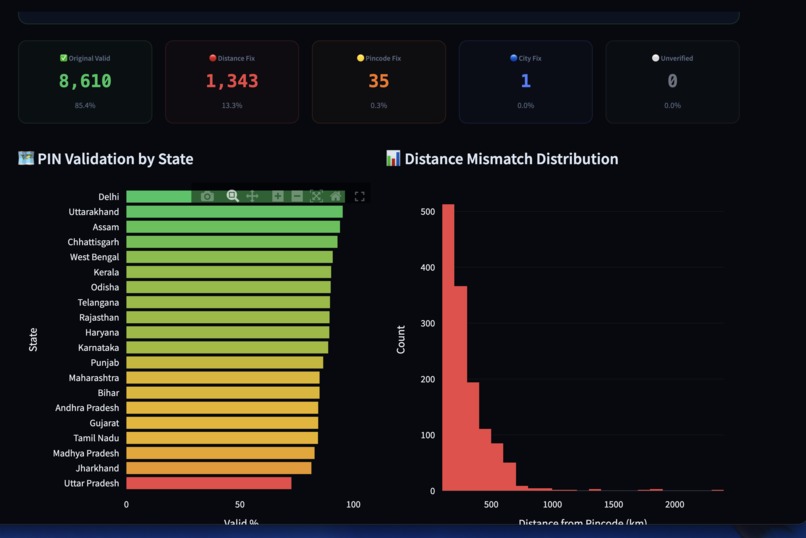Click the second-tallest red histogram bar
Screen dimensions: 806x538
pyautogui.click(x=461, y=388)
